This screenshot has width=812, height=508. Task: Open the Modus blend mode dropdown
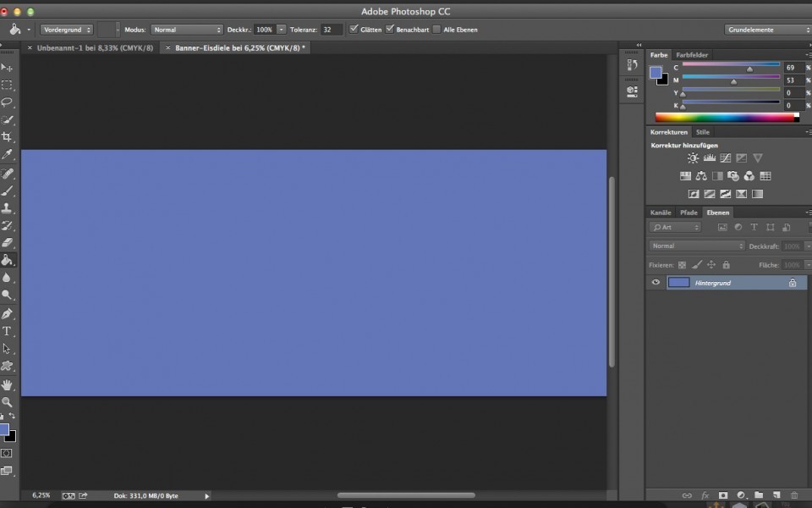point(186,30)
